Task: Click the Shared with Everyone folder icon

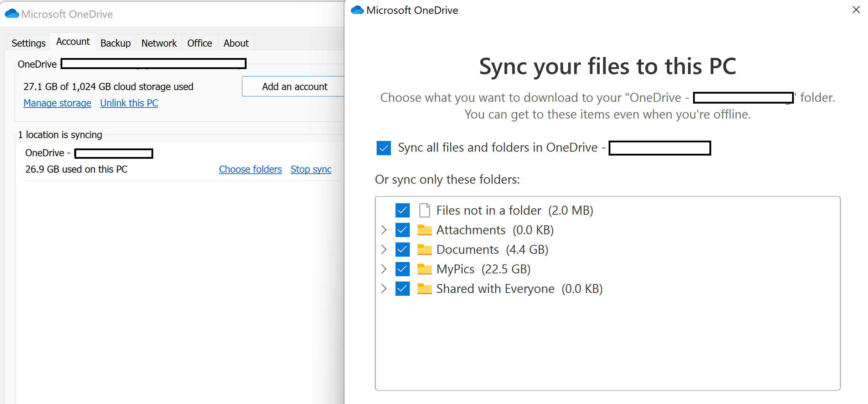Action: pos(424,289)
